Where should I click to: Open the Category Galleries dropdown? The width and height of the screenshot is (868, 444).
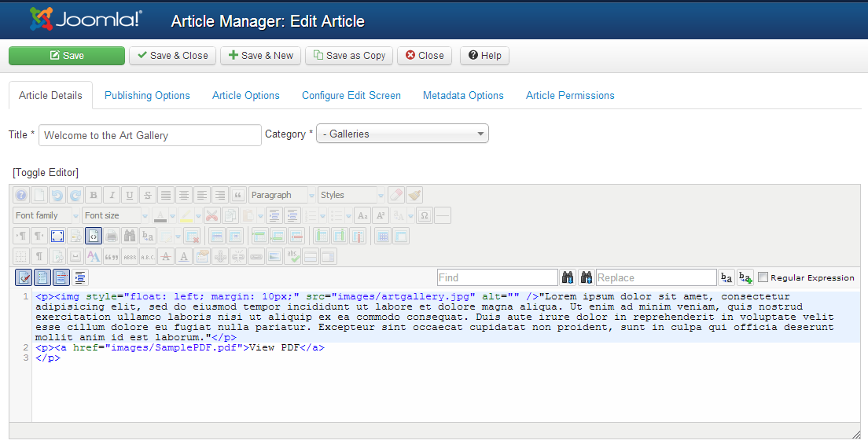click(x=403, y=134)
